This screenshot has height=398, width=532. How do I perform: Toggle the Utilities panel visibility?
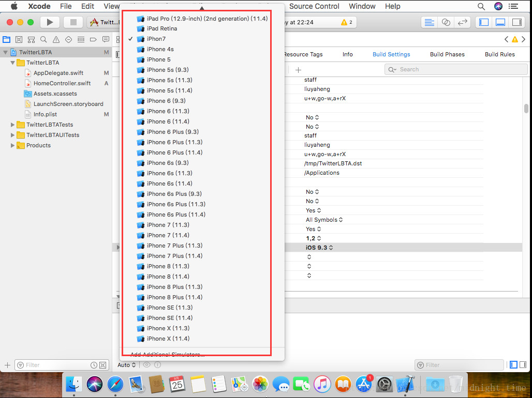click(x=516, y=22)
